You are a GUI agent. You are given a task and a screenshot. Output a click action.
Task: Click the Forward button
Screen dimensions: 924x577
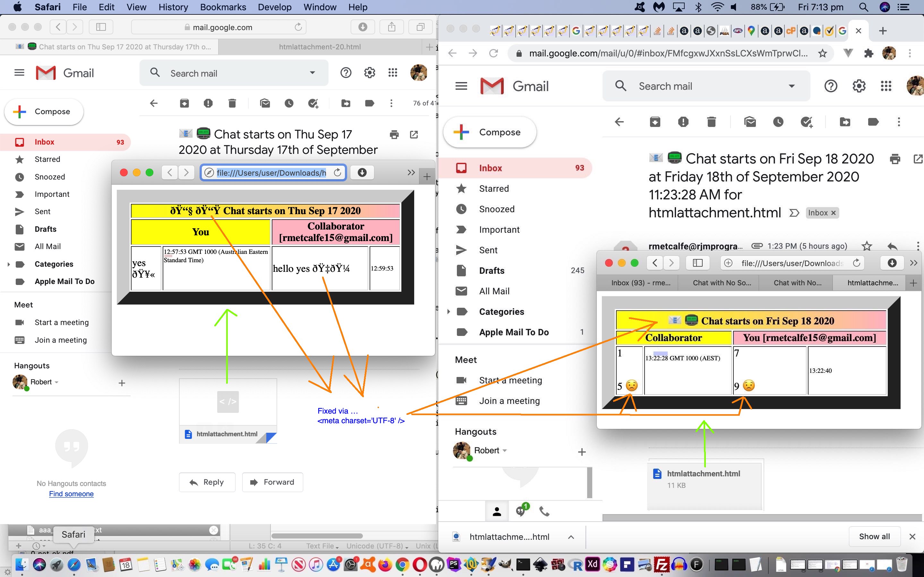point(272,482)
